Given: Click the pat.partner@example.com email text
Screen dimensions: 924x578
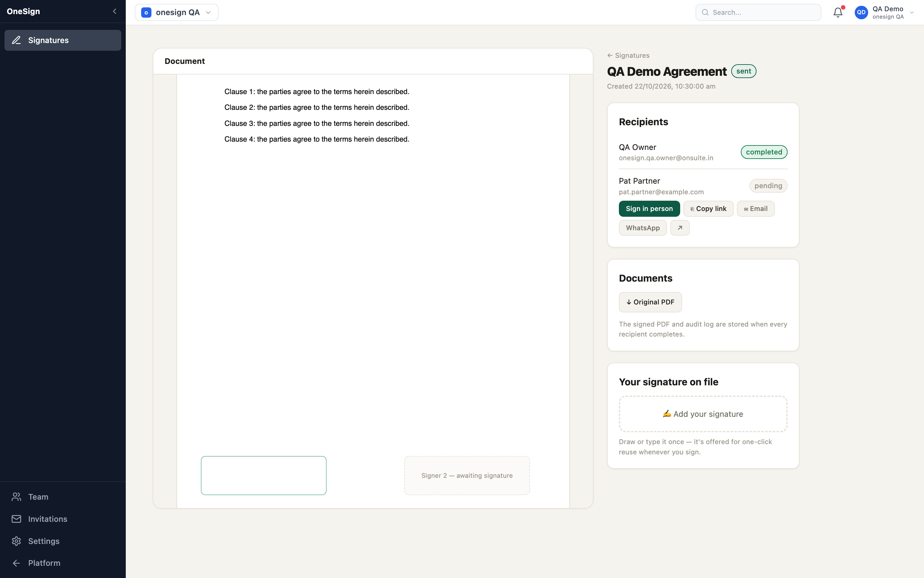Looking at the screenshot, I should click(x=661, y=192).
